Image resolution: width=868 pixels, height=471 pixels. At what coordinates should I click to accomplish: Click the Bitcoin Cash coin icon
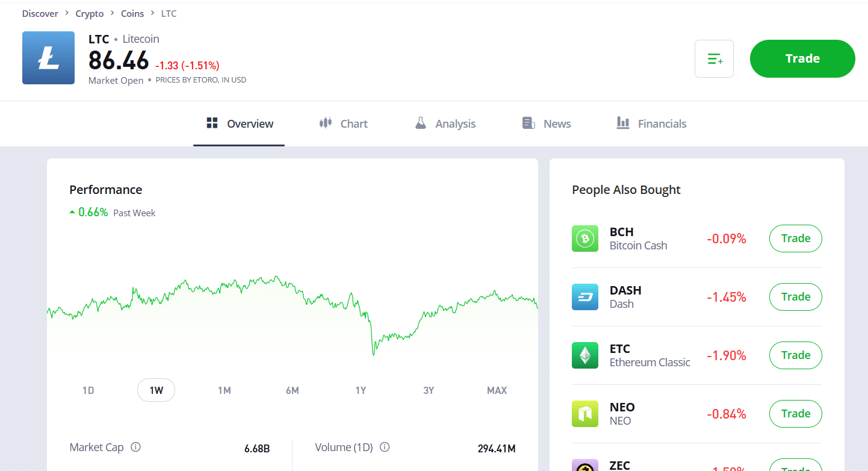coord(585,239)
